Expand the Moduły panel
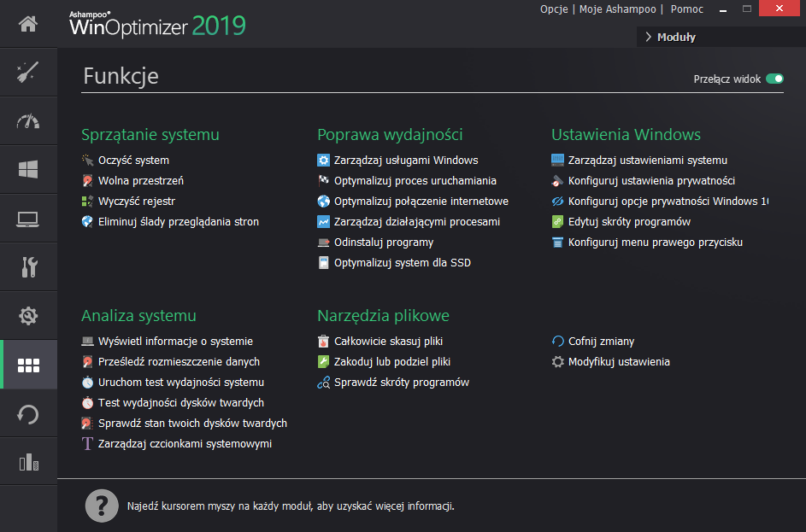806x532 pixels. (x=675, y=37)
